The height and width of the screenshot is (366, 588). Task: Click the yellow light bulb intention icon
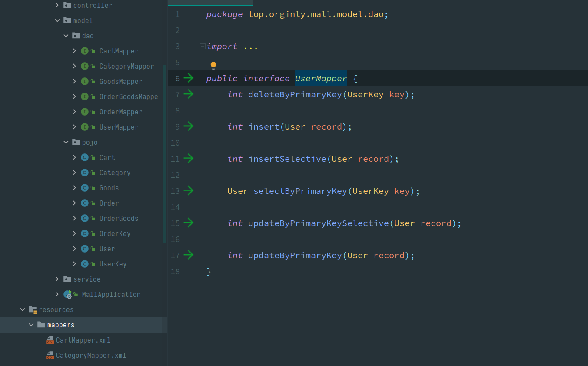pyautogui.click(x=213, y=66)
